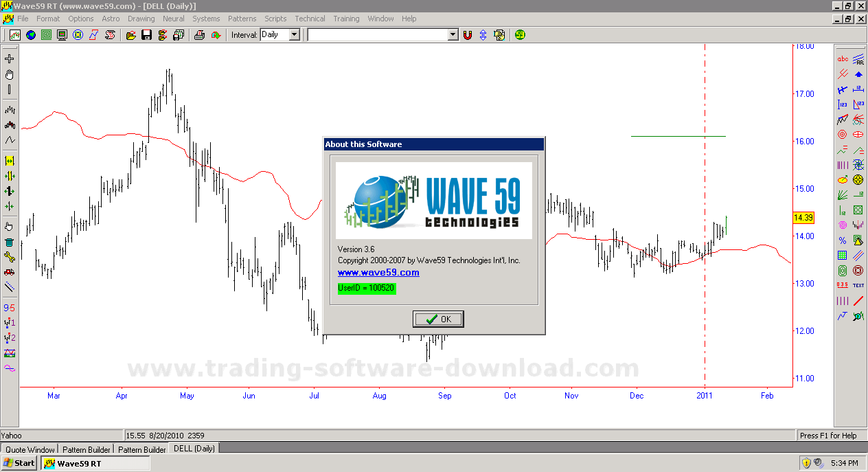The image size is (868, 472).
Task: Follow the www.wave59.com link
Action: tap(378, 273)
